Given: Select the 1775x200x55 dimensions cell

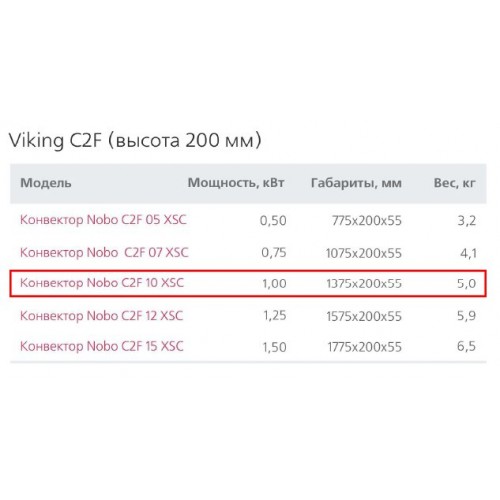Looking at the screenshot, I should (364, 347).
